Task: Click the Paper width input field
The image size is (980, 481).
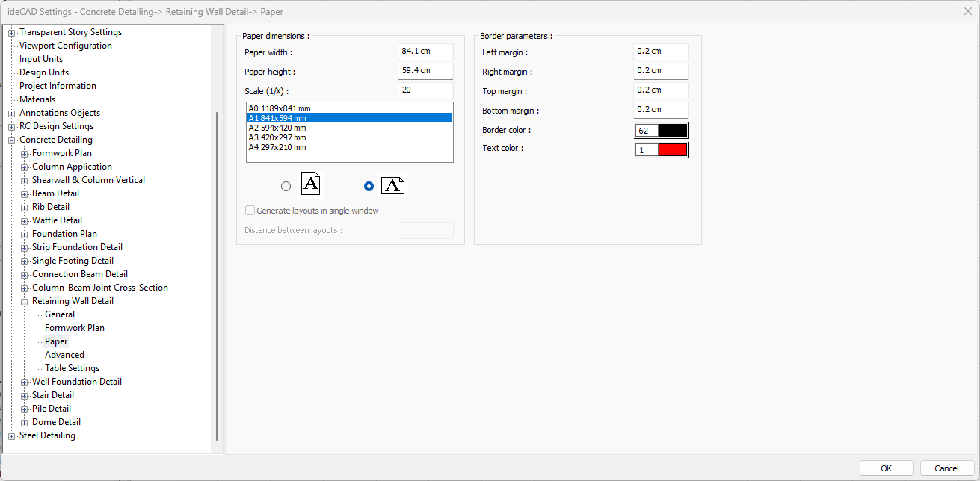Action: click(x=425, y=52)
